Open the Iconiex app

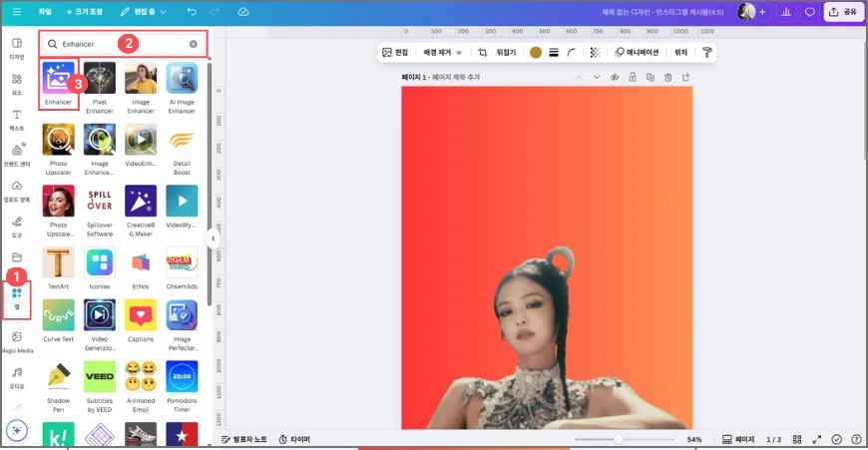(x=100, y=267)
